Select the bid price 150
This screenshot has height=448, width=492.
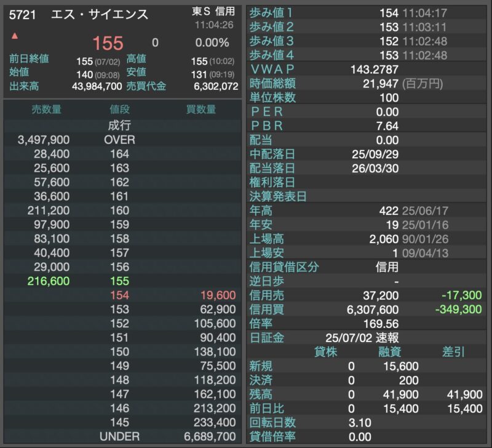pyautogui.click(x=119, y=352)
